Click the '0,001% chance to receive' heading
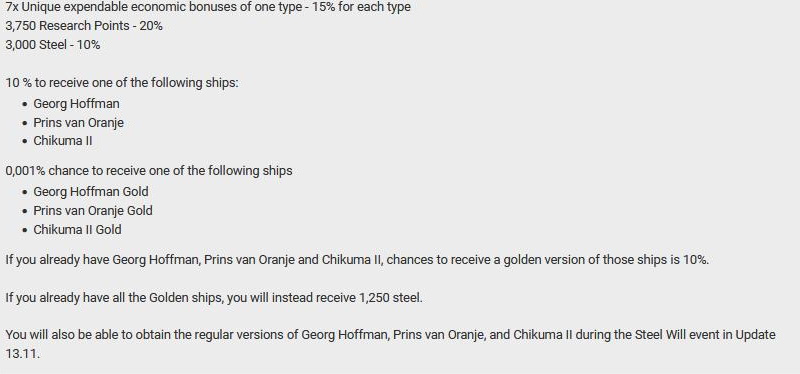Screen dimensions: 800x374 pyautogui.click(x=149, y=170)
